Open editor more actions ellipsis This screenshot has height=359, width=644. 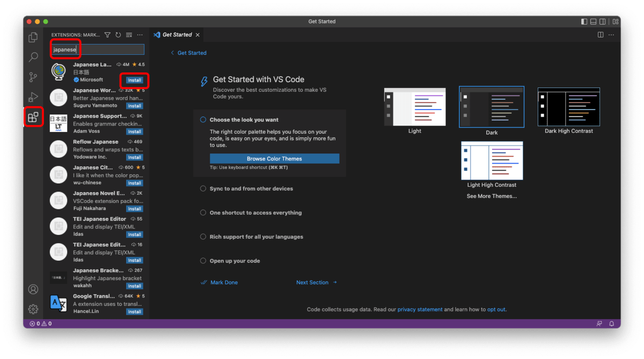(611, 35)
